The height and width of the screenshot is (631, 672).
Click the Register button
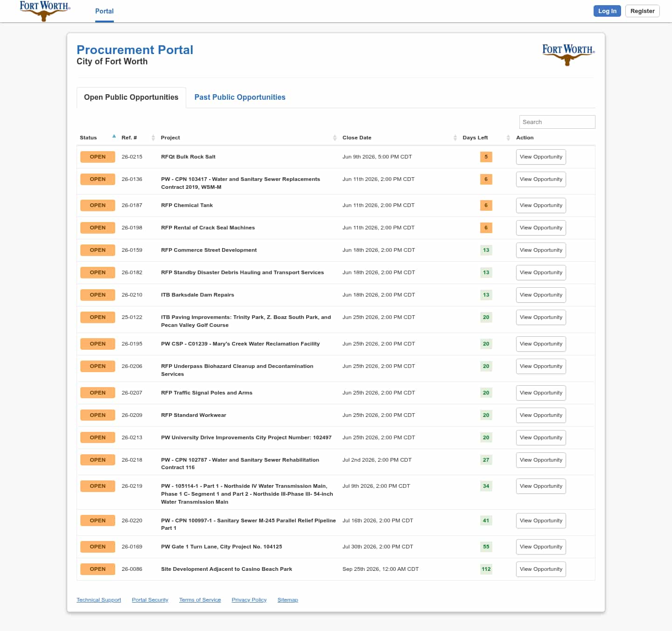[x=642, y=11]
